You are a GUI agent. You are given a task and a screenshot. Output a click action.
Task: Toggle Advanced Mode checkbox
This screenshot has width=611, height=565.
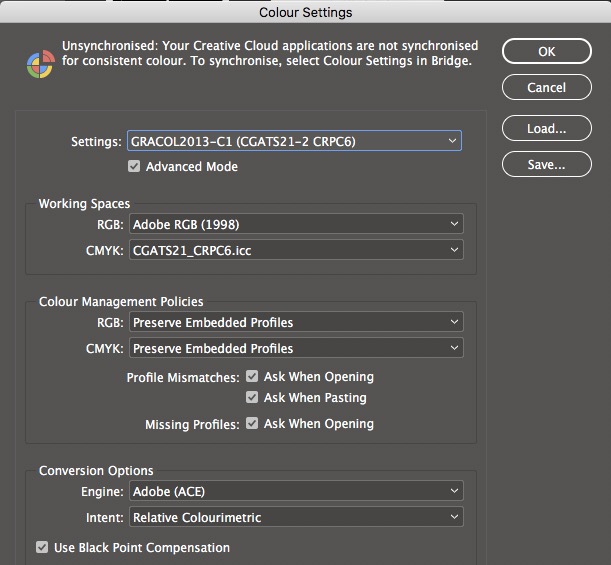pos(134,167)
